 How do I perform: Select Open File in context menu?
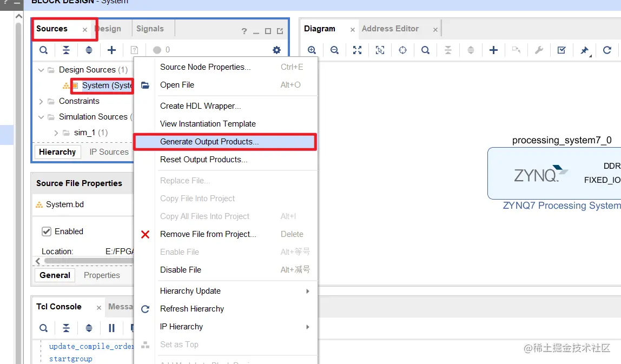click(x=226, y=85)
